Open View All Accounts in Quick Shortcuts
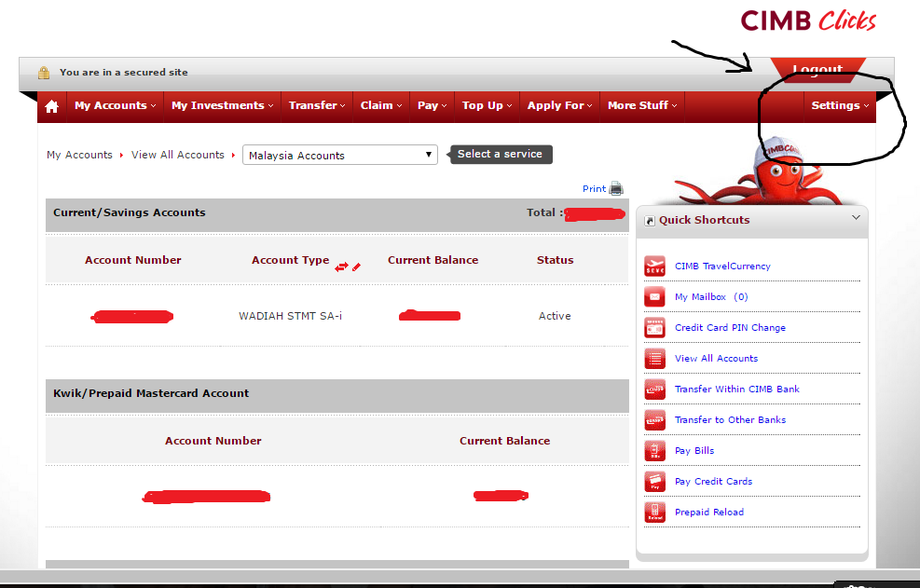 [x=716, y=359]
